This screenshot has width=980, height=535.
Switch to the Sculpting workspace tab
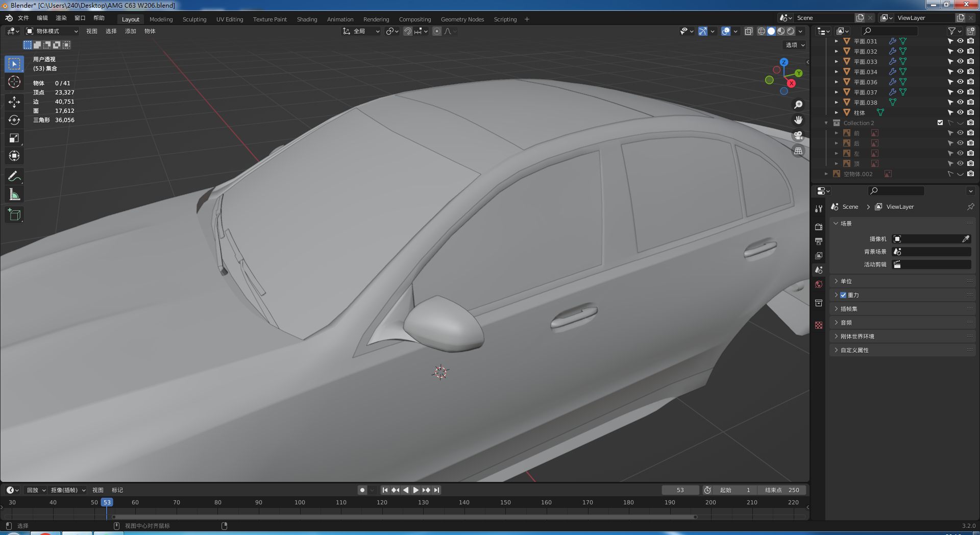pos(194,19)
